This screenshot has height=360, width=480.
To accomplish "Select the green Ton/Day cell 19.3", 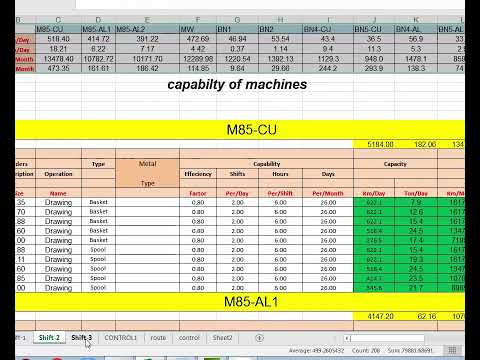I will click(x=416, y=259).
